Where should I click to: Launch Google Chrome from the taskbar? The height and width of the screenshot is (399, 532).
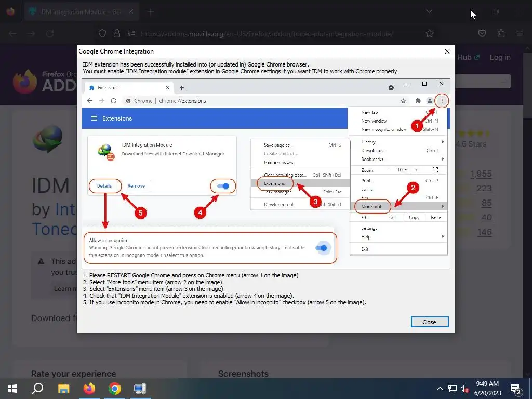[x=115, y=389]
